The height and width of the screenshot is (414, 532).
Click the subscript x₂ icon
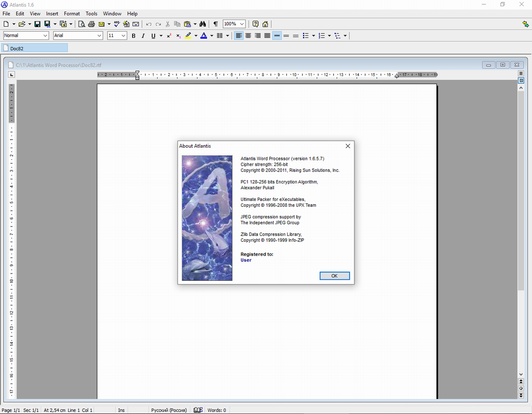click(178, 36)
